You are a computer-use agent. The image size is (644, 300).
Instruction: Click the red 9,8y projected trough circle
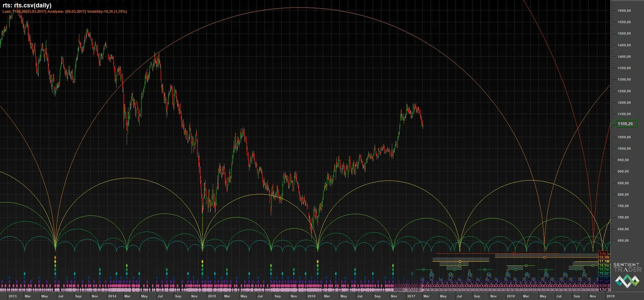514,254
